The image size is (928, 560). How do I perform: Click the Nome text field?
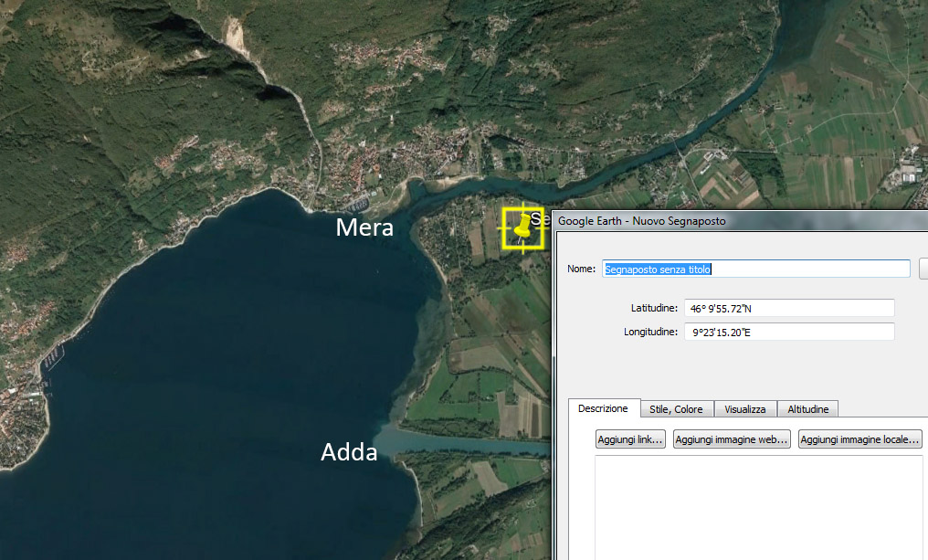click(x=755, y=269)
